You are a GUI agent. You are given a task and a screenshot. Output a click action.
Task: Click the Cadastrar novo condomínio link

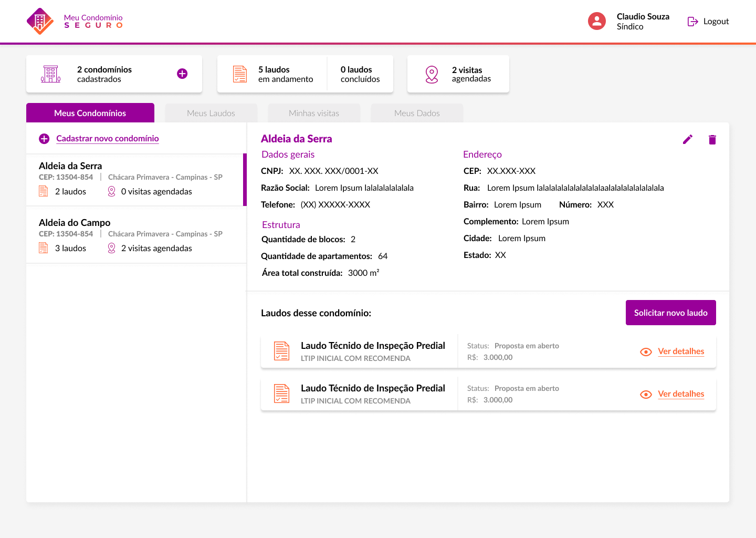(x=107, y=139)
